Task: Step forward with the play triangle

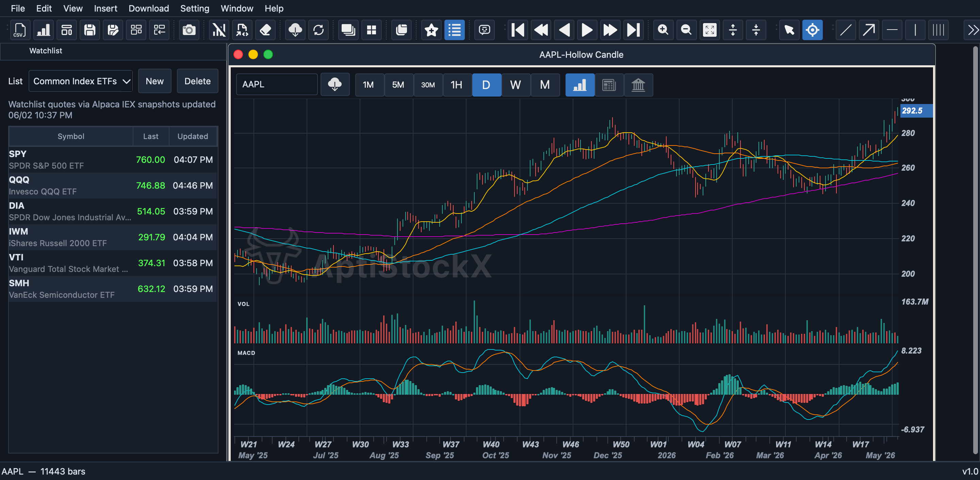Action: tap(587, 30)
